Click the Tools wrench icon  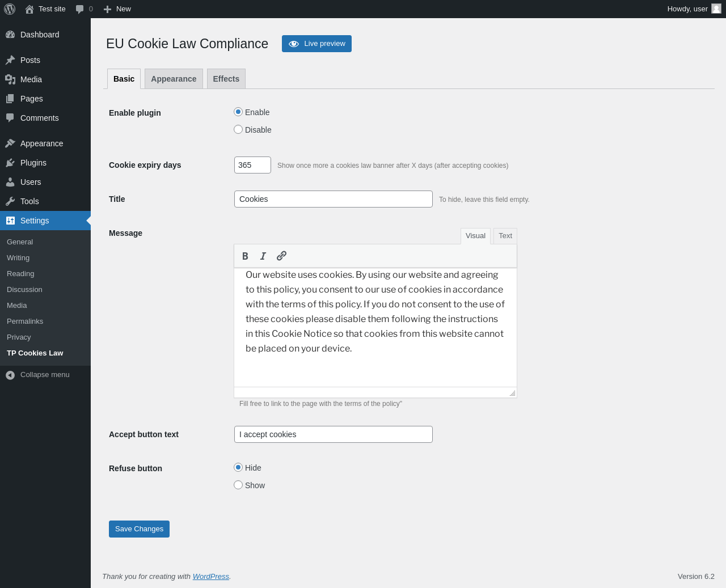coord(10,201)
